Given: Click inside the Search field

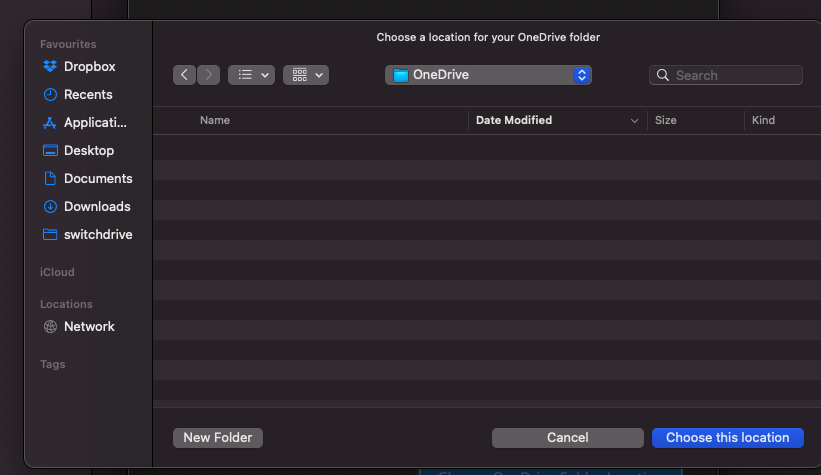Looking at the screenshot, I should point(735,75).
